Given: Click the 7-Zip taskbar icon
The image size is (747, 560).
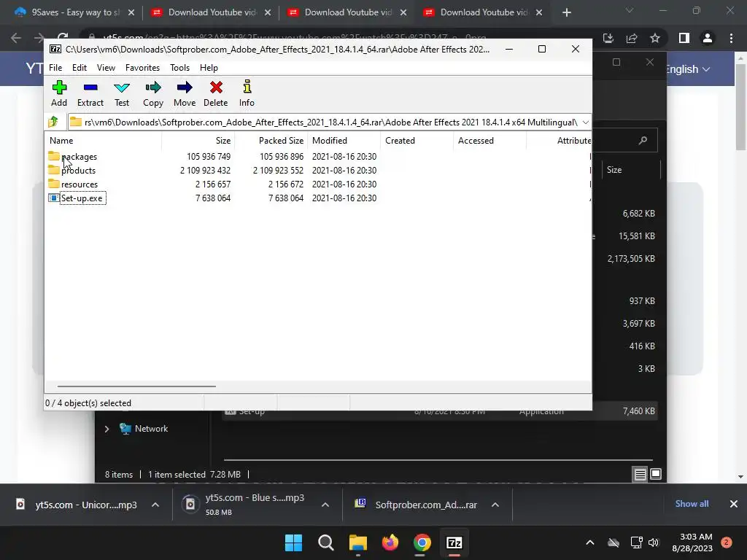Looking at the screenshot, I should point(454,542).
